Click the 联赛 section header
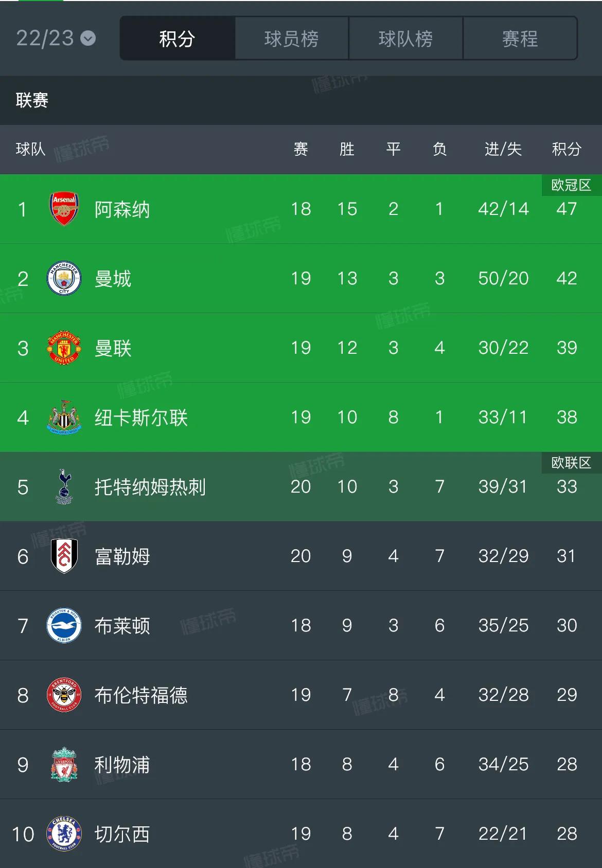Screen dimensions: 602x868 coord(32,100)
